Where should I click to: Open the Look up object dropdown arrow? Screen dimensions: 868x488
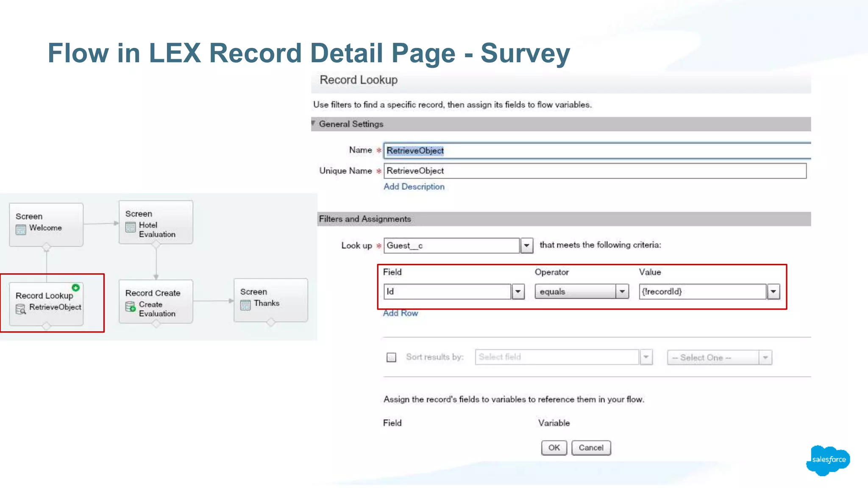[526, 246]
